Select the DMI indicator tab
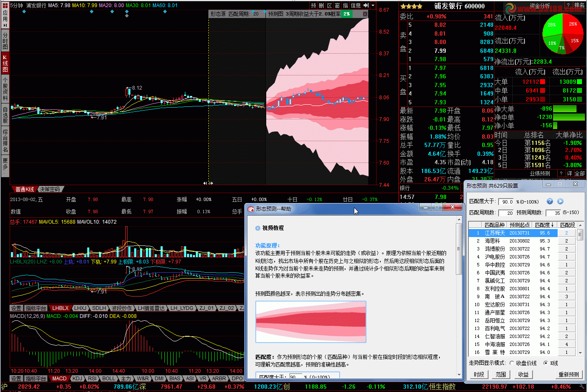587x392 pixels. 159,378
